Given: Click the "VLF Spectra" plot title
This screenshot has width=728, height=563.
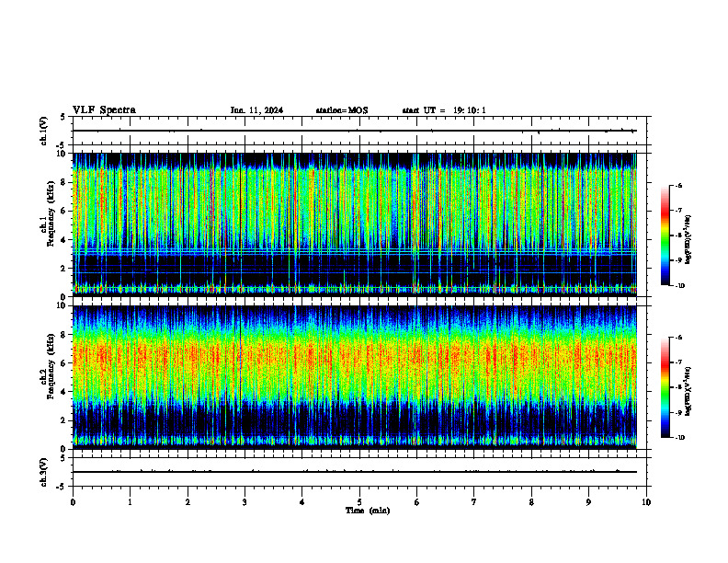Looking at the screenshot, I should 104,110.
